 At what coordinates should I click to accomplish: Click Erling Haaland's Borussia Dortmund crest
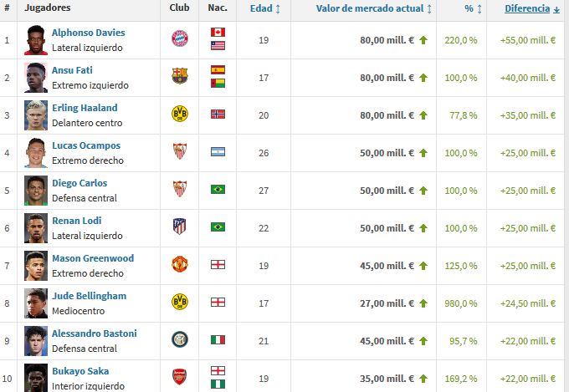tap(179, 115)
